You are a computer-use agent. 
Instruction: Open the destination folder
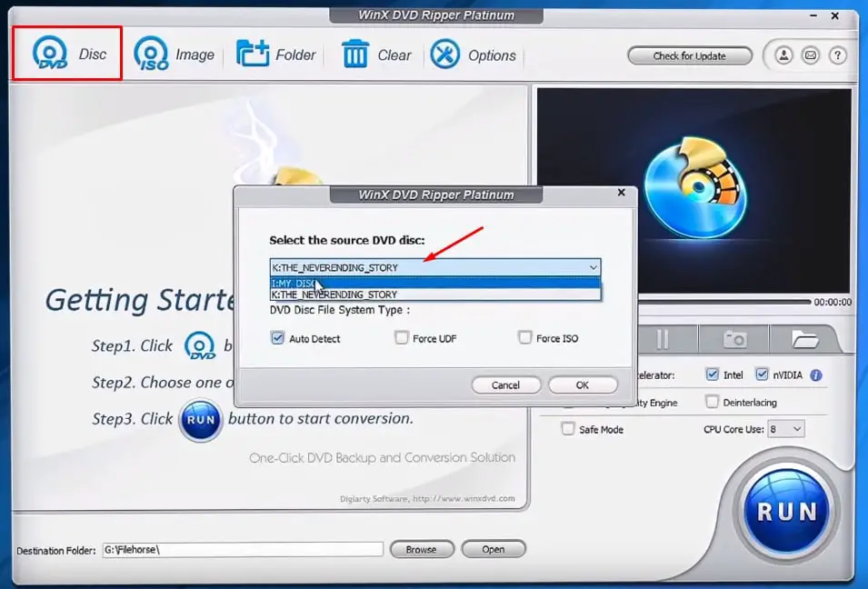(493, 549)
